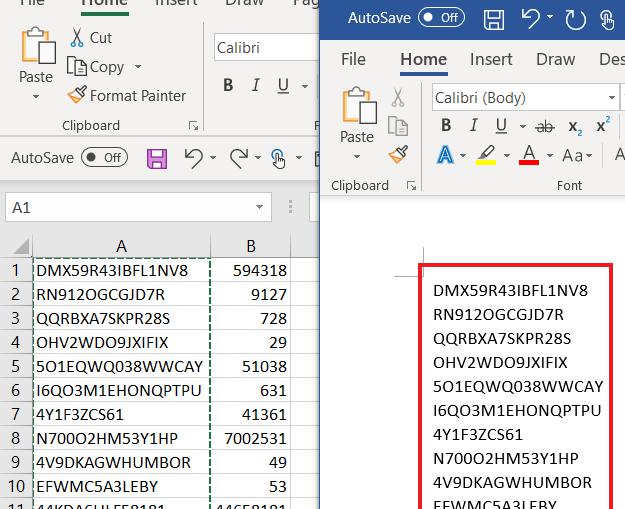Apply Underline in Word ribbon
The width and height of the screenshot is (625, 509).
click(x=501, y=126)
